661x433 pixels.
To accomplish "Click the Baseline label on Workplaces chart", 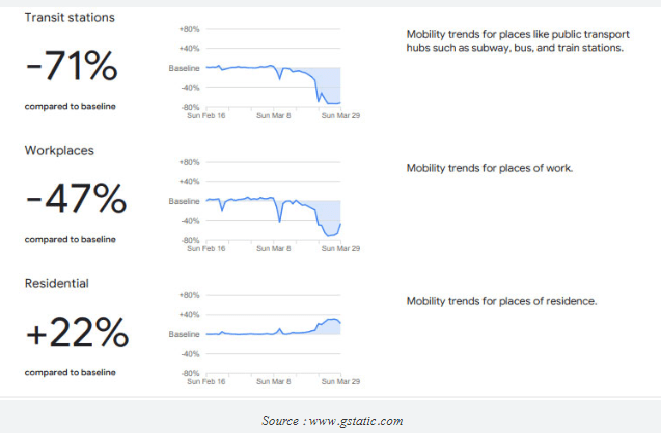I will click(x=184, y=201).
